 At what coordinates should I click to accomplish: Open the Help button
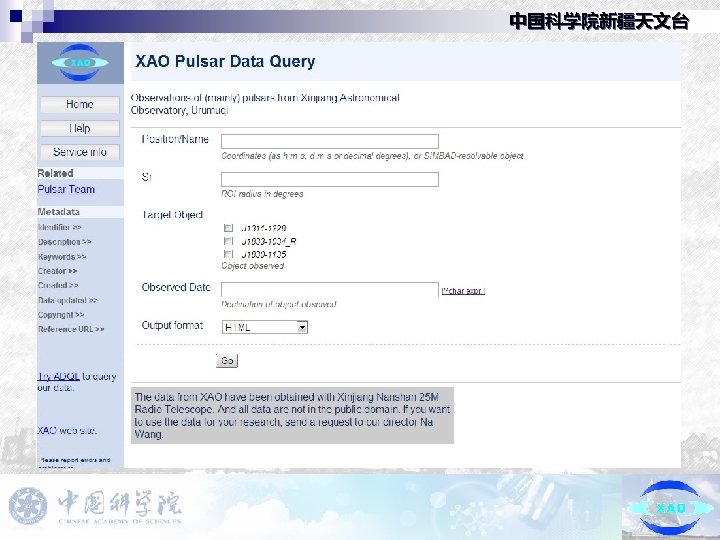point(80,129)
